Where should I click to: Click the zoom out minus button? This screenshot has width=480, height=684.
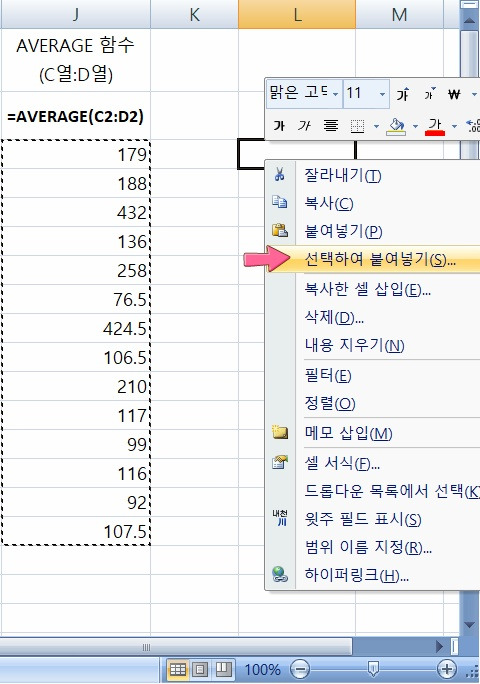(300, 669)
